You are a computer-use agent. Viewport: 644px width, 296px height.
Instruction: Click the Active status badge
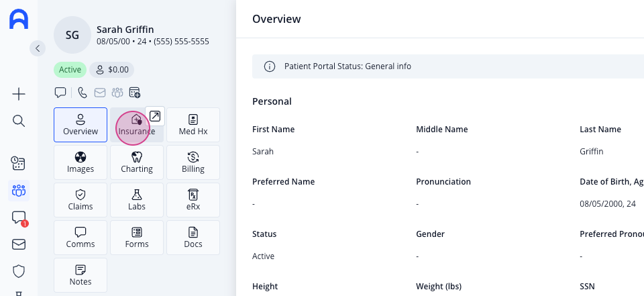70,70
